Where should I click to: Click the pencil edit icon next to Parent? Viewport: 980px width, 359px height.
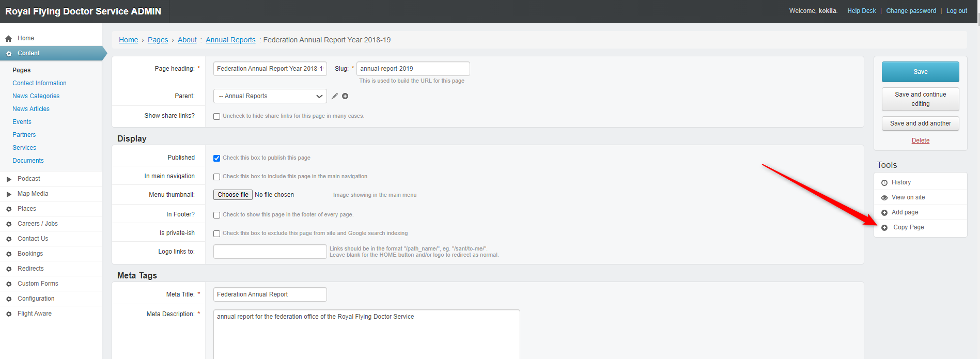click(x=335, y=96)
